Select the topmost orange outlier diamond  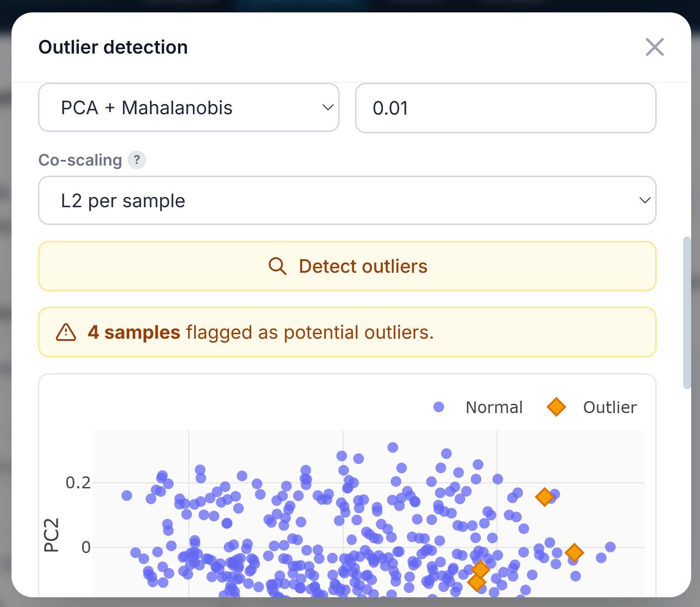545,498
